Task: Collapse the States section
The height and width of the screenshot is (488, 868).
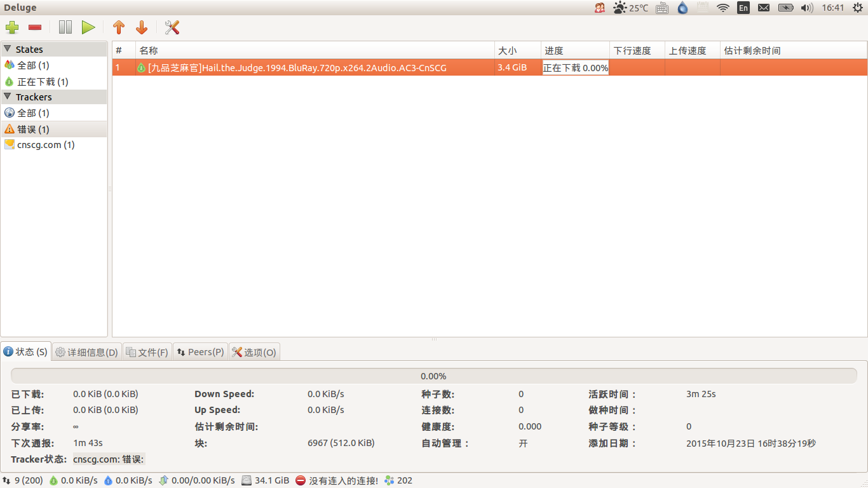Action: (x=8, y=49)
